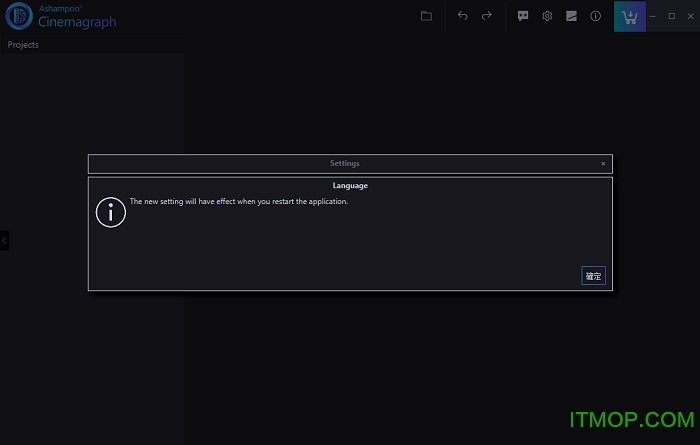The height and width of the screenshot is (445, 700).
Task: Collapse the Projects side panel arrow
Action: (x=4, y=240)
